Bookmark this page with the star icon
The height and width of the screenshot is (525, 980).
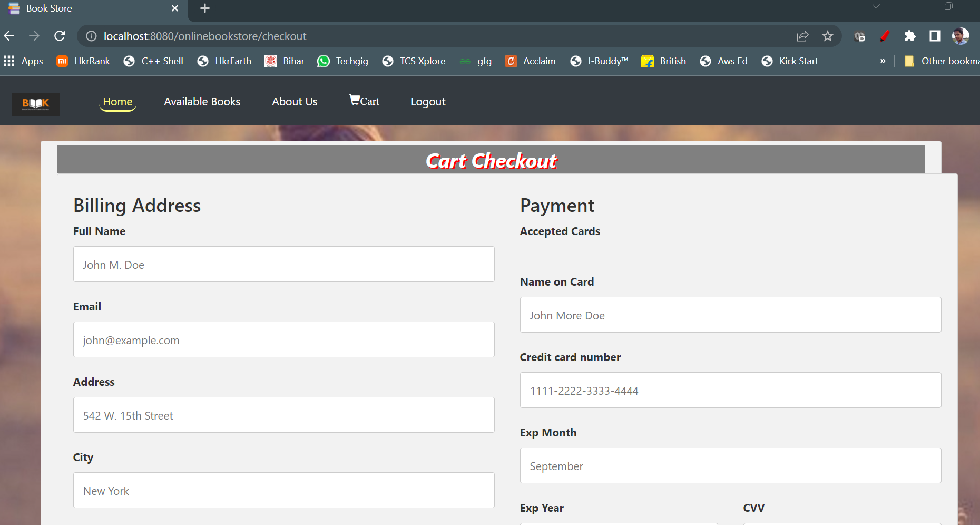[x=828, y=36]
